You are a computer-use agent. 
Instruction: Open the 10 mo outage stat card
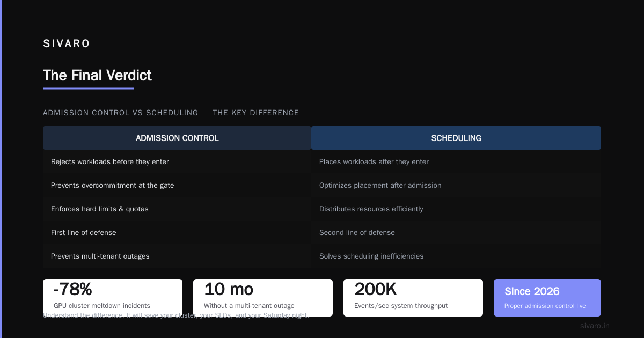click(263, 298)
